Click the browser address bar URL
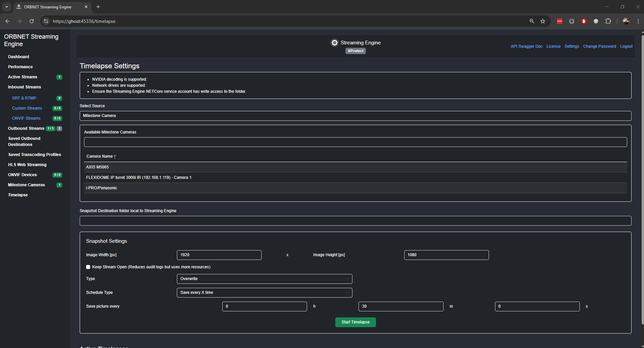 [84, 21]
